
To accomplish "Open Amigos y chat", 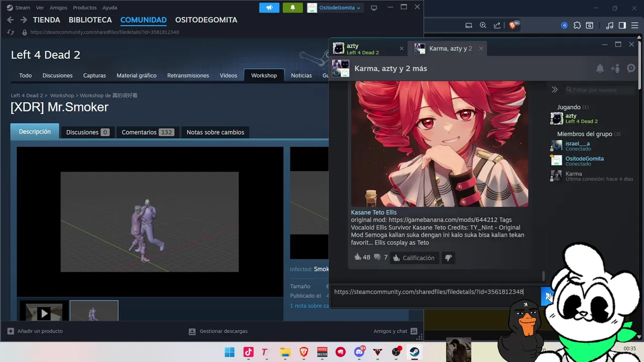I will [395, 331].
